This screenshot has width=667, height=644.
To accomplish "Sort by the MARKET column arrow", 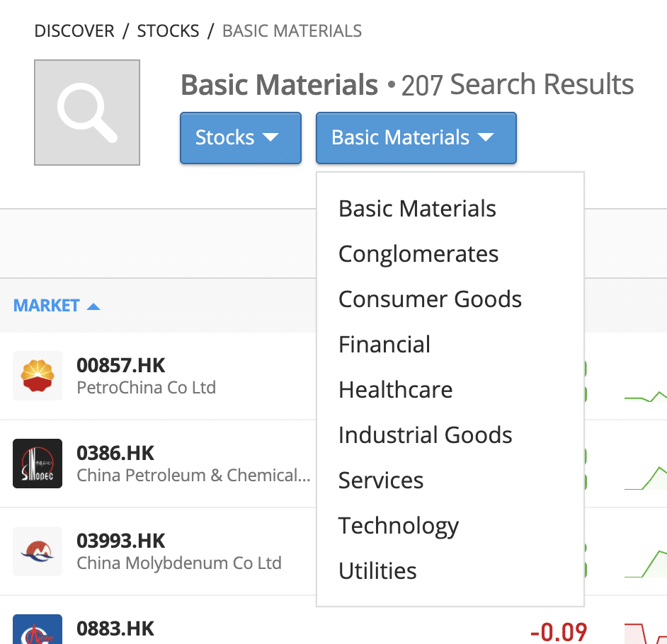I will point(93,306).
